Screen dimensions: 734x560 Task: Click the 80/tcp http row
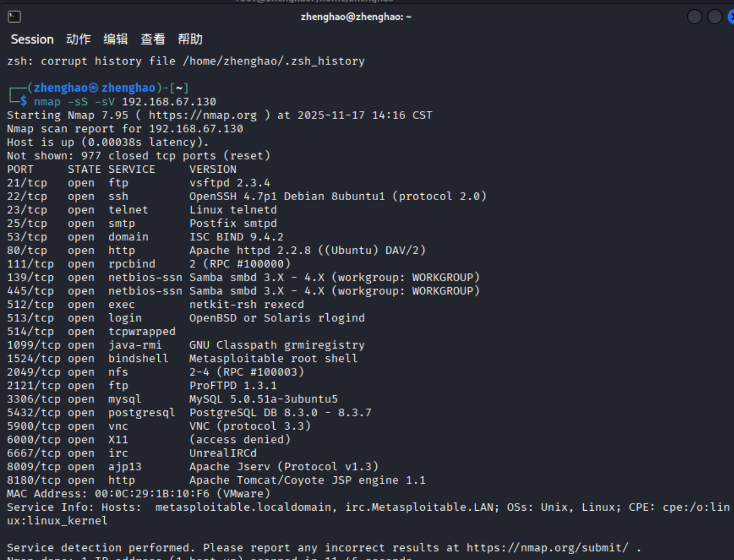216,250
